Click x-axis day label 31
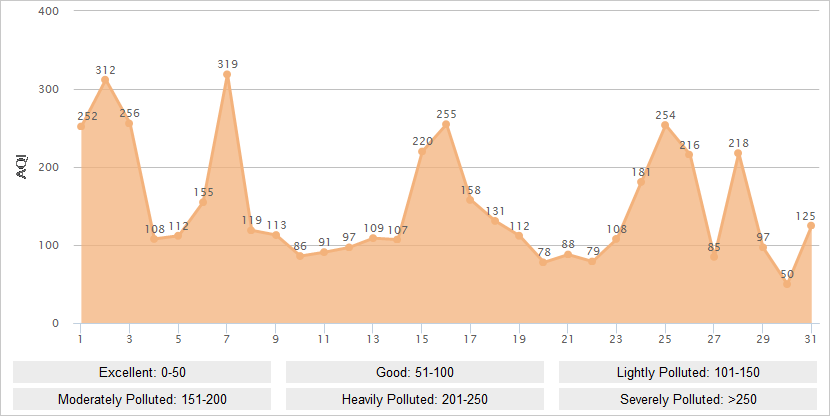This screenshot has width=830, height=416. tap(810, 339)
